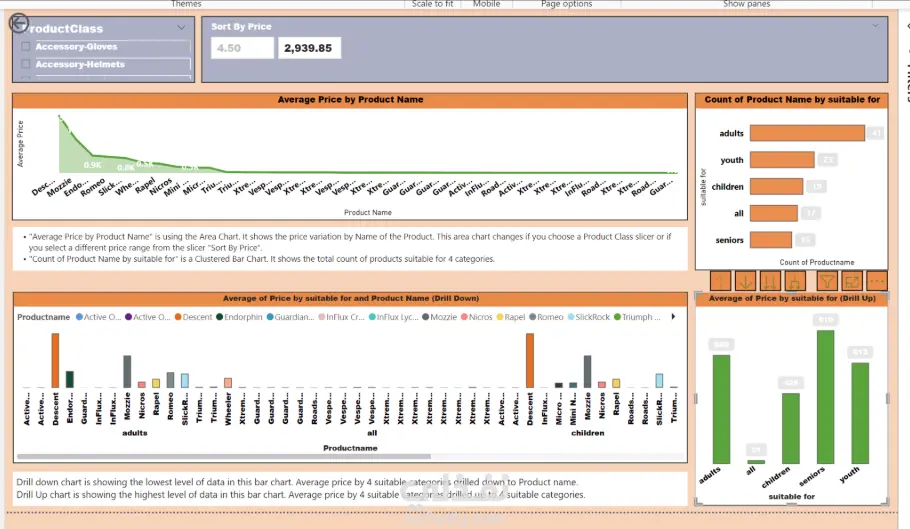Viewport: 910px width, 529px height.
Task: Go to next level double-arrow icon
Action: click(x=770, y=282)
